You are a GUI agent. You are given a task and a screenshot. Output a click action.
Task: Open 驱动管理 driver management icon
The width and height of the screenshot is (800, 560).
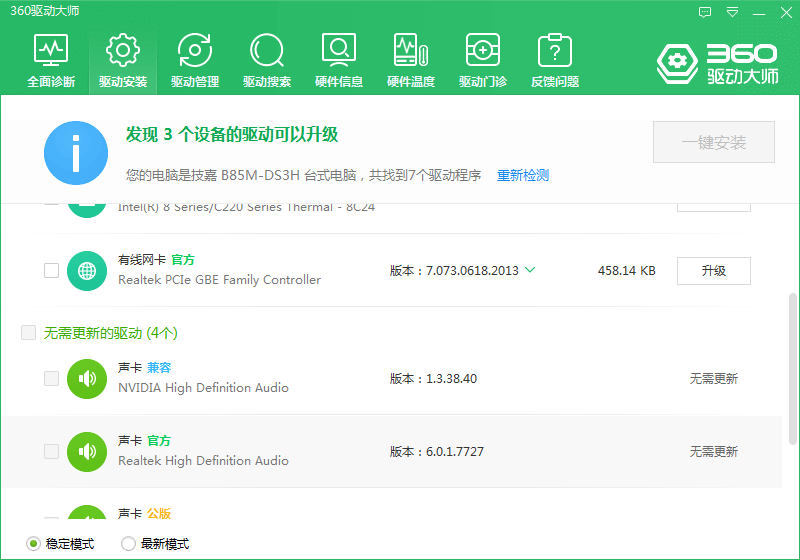(x=195, y=60)
